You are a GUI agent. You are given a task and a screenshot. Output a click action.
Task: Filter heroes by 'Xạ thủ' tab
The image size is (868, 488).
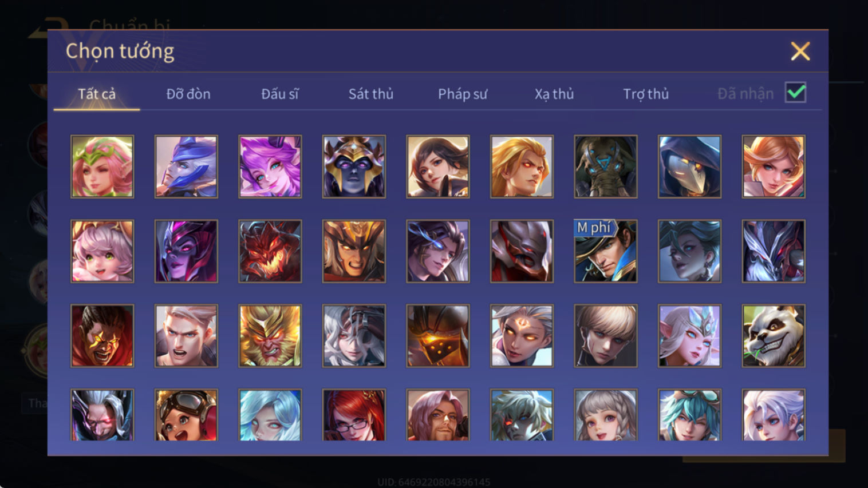pos(554,94)
